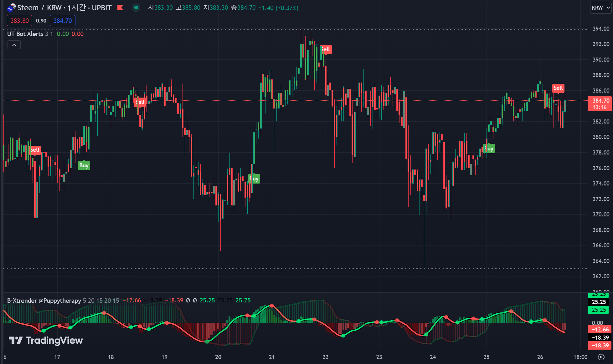The width and height of the screenshot is (613, 364).
Task: Click the 18:00 time axis label
Action: click(580, 357)
